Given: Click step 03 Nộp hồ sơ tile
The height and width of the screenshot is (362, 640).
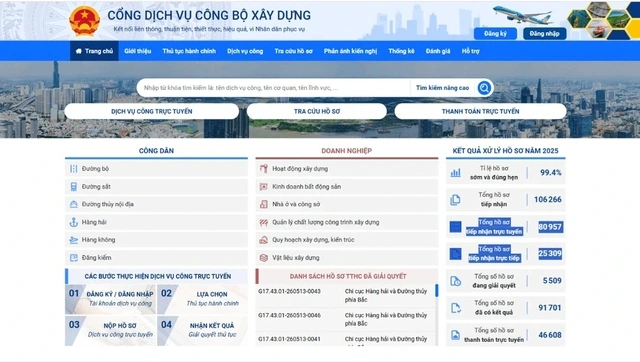Looking at the screenshot, I should 110,331.
